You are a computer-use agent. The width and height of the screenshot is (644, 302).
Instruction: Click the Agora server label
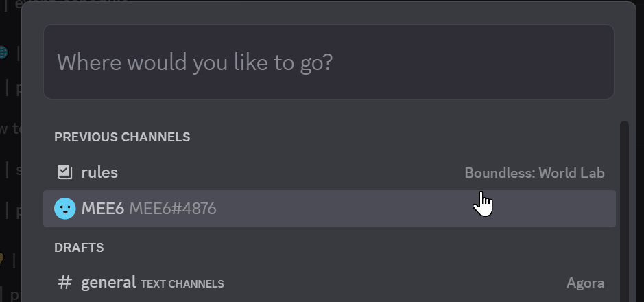pyautogui.click(x=585, y=283)
